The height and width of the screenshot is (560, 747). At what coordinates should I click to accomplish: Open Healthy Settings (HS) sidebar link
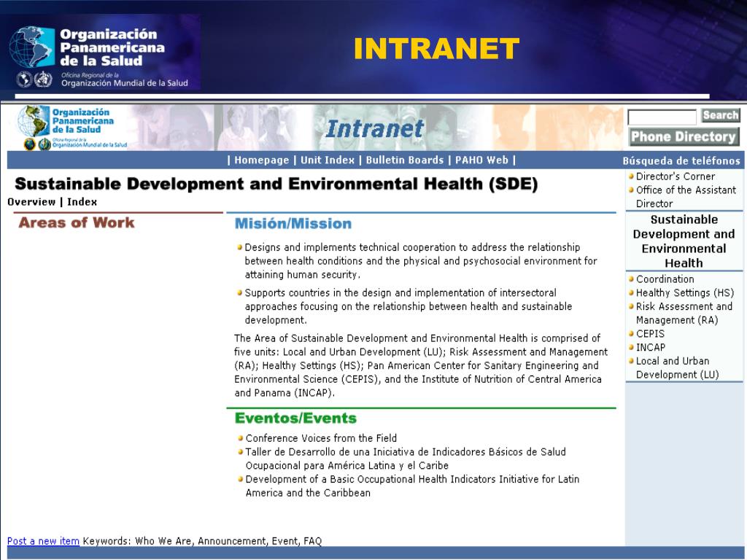point(685,293)
